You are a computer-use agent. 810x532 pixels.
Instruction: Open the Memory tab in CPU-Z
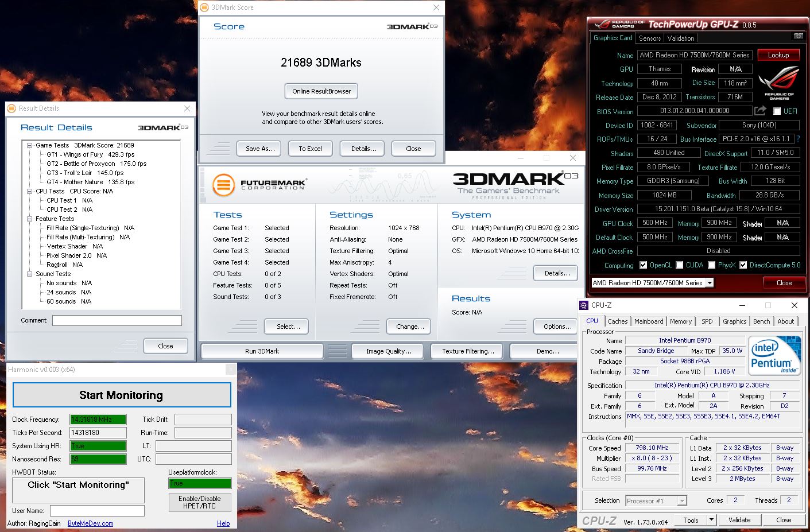click(681, 321)
